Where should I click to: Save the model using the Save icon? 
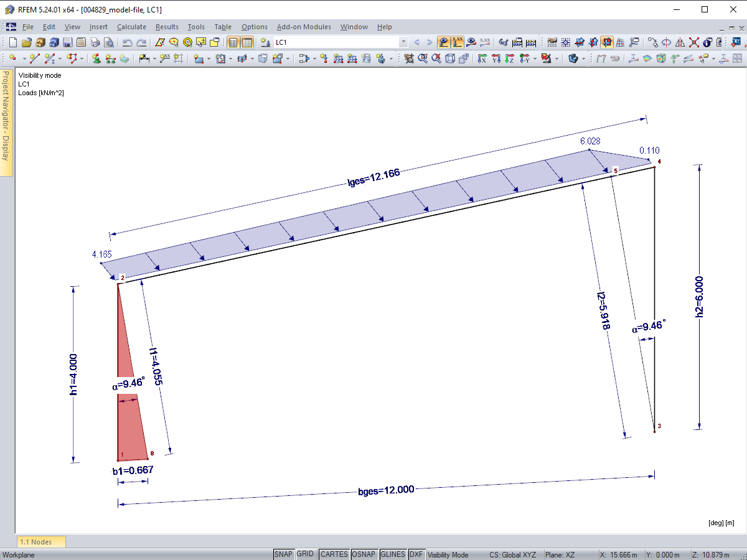tap(67, 42)
